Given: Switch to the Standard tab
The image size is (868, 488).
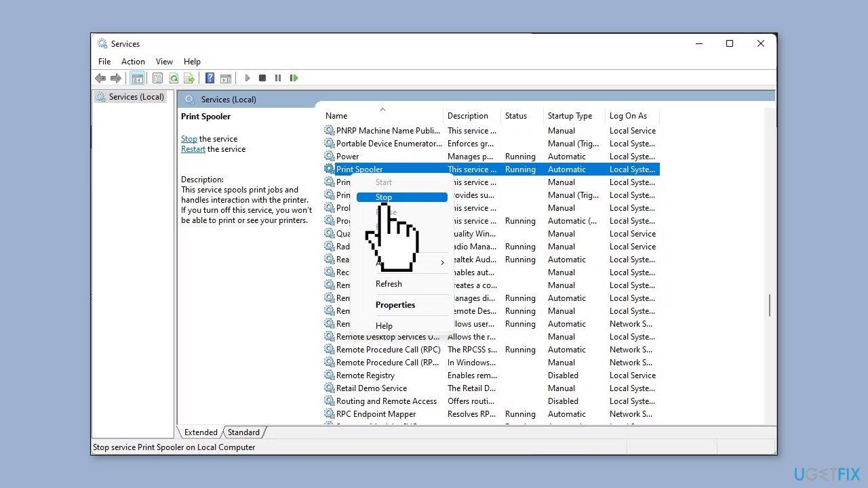Looking at the screenshot, I should (243, 432).
